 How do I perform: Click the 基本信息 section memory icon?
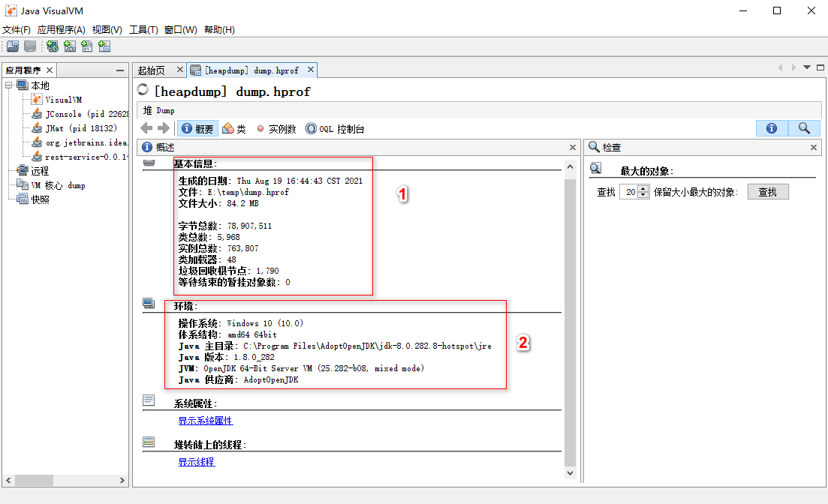pyautogui.click(x=149, y=163)
